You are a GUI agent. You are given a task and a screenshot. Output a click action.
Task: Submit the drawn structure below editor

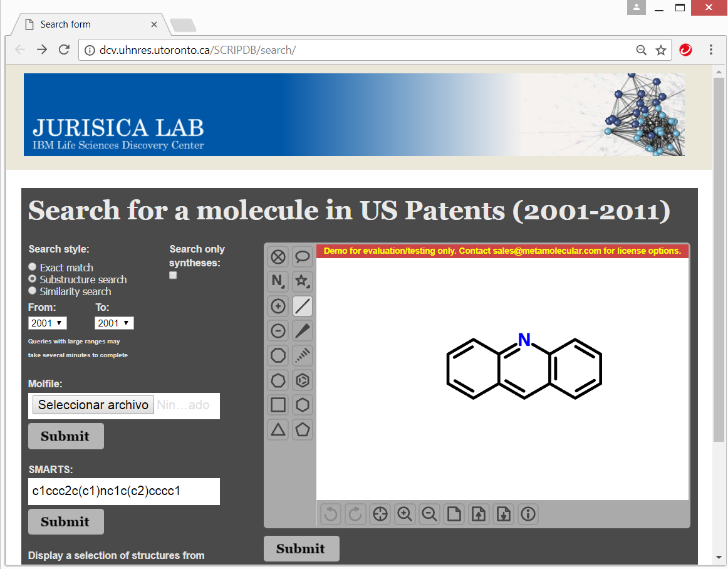(x=301, y=548)
